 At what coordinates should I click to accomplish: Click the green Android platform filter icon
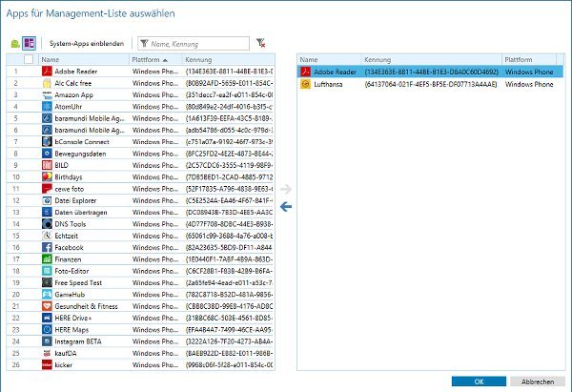[x=15, y=44]
